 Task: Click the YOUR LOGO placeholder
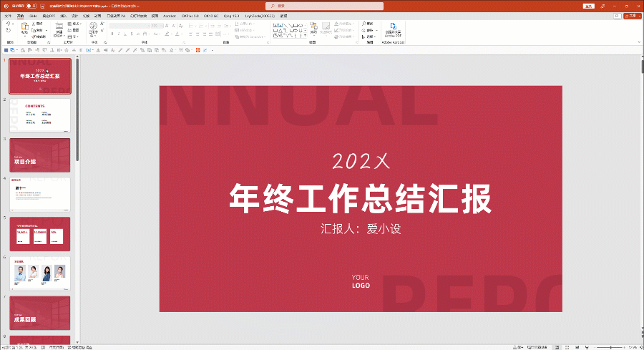click(x=361, y=281)
